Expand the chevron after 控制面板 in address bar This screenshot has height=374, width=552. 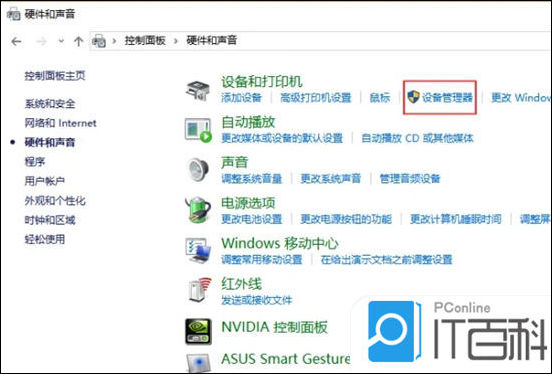(176, 41)
